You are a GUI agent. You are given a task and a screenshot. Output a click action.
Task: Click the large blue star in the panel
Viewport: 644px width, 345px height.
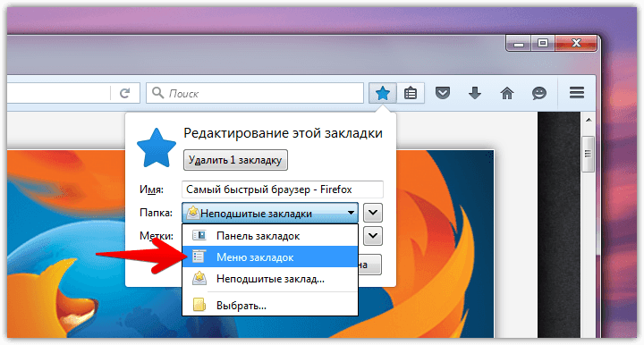156,148
